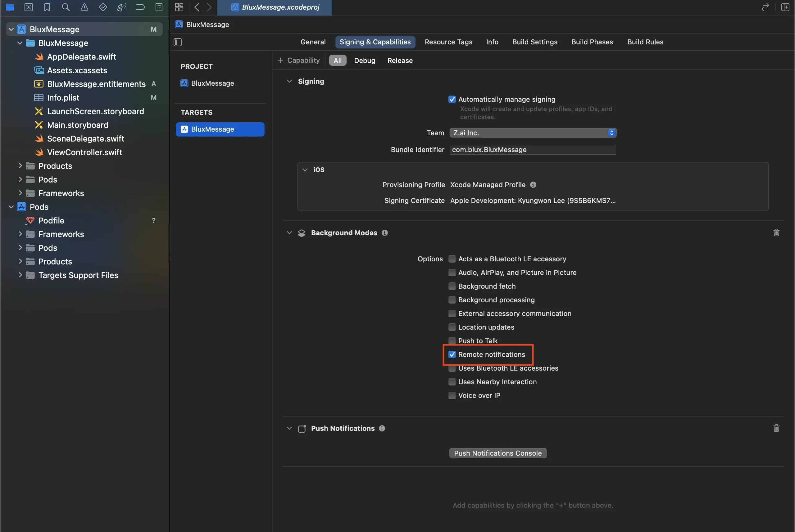Open the Project navigator folder icon
The image size is (795, 532).
click(10, 7)
